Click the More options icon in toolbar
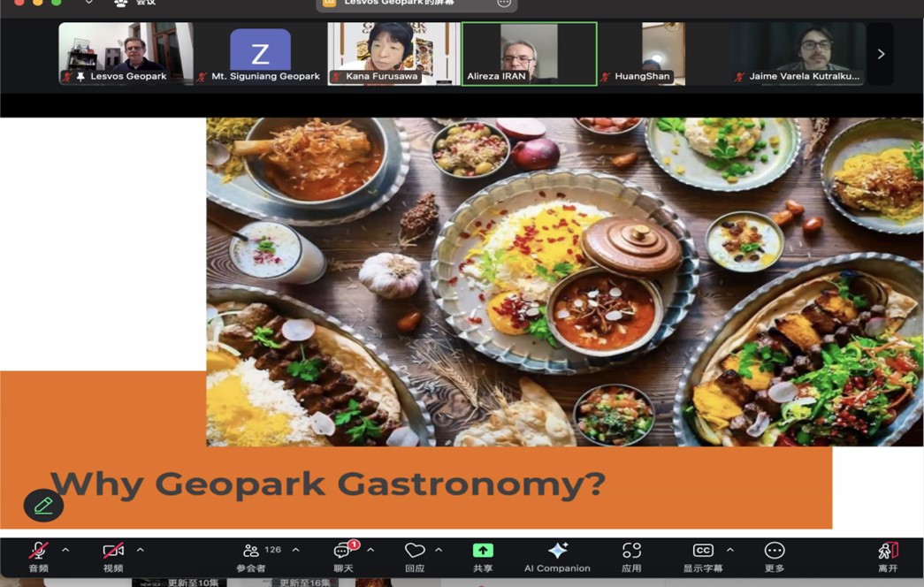924x587 pixels. pos(775,551)
